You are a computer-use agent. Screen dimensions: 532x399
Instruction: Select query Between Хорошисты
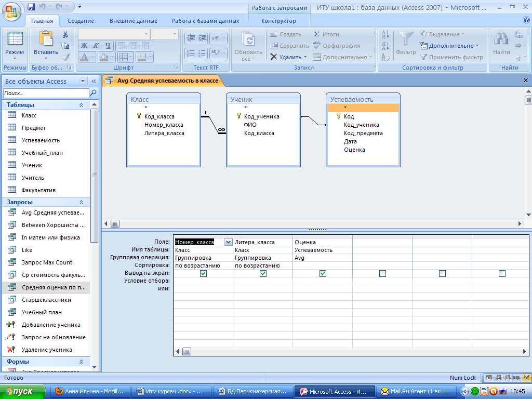(x=53, y=225)
